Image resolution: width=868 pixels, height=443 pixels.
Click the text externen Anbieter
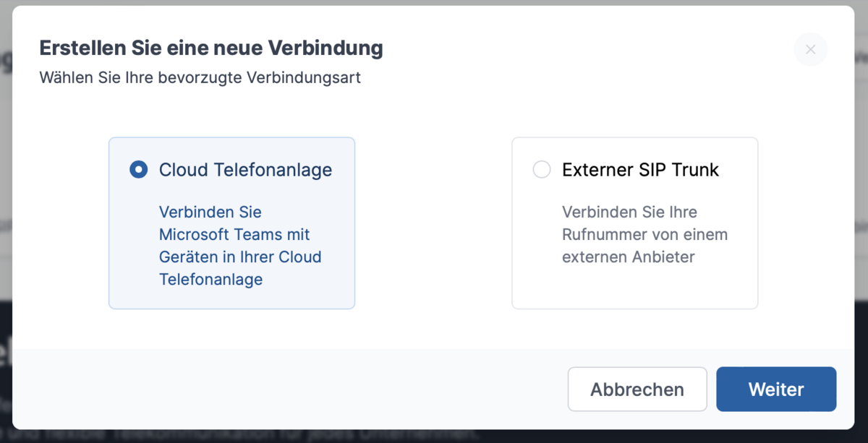click(x=628, y=257)
